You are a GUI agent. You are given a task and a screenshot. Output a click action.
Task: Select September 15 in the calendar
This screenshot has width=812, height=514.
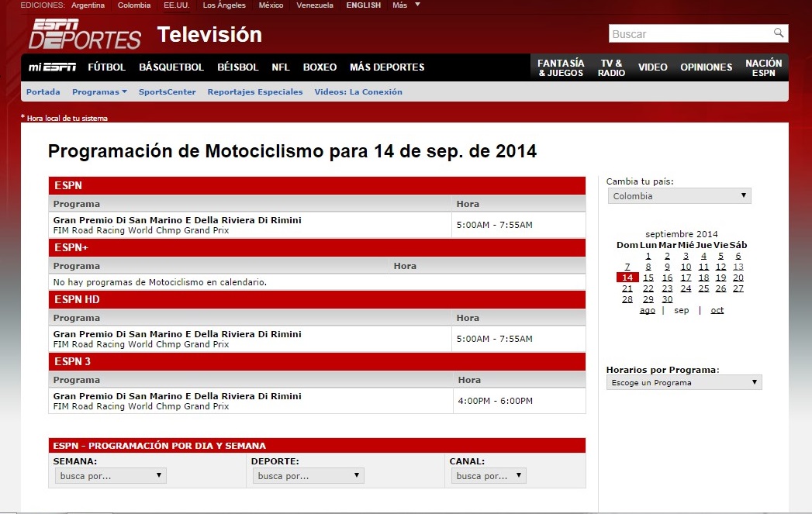(x=648, y=278)
